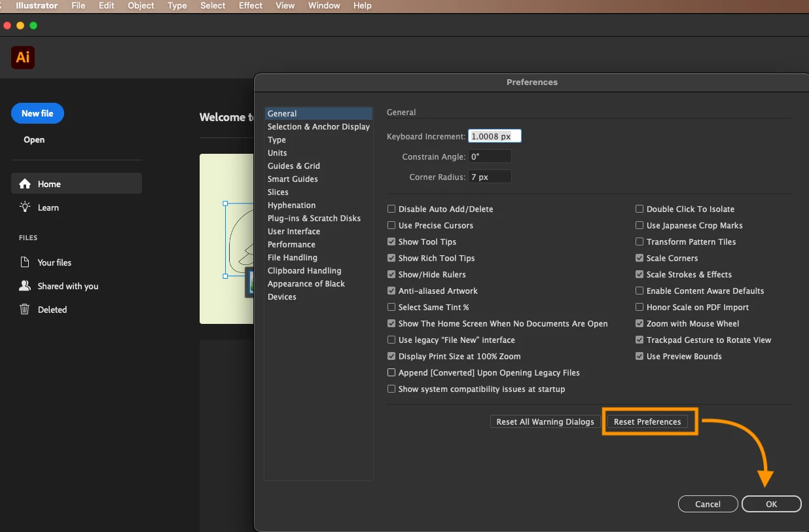The width and height of the screenshot is (809, 532).
Task: Toggle Display Print Size at 100% Zoom
Action: pyautogui.click(x=391, y=357)
